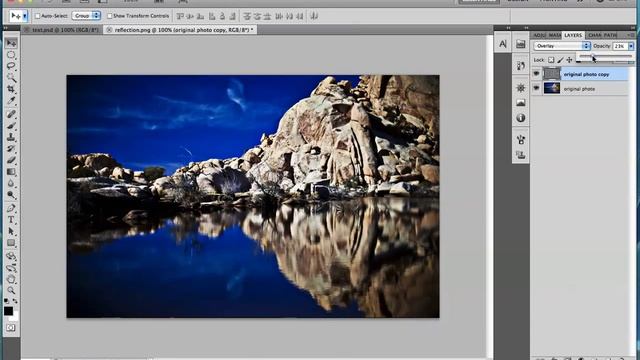Viewport: 640px width, 360px height.
Task: Select the Clone Stamp tool
Action: pos(11,137)
